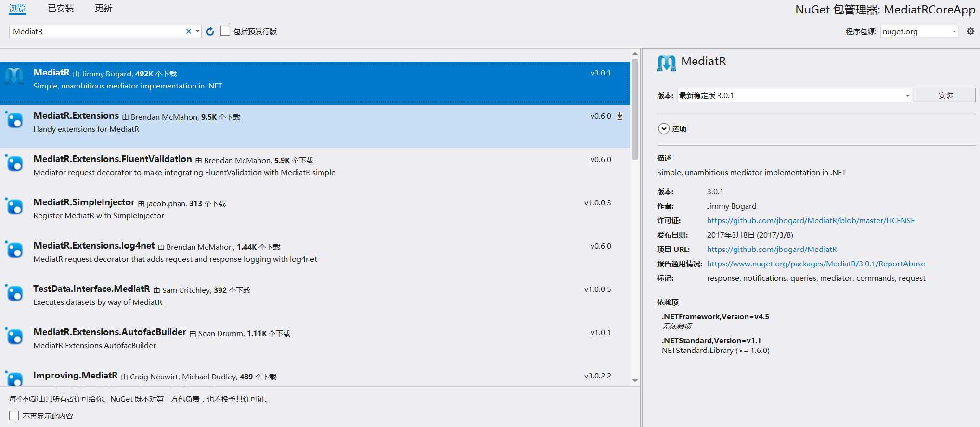Click the MediatR logo in details pane
The image size is (980, 427).
[667, 63]
